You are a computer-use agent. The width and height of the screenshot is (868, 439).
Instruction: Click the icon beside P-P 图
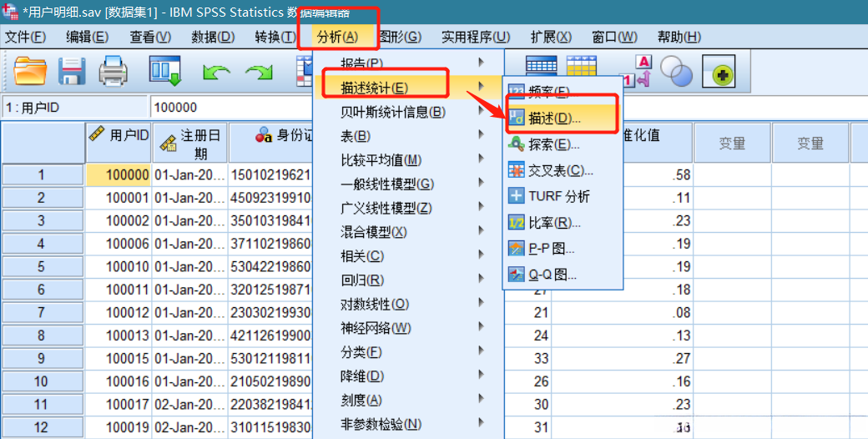click(516, 249)
